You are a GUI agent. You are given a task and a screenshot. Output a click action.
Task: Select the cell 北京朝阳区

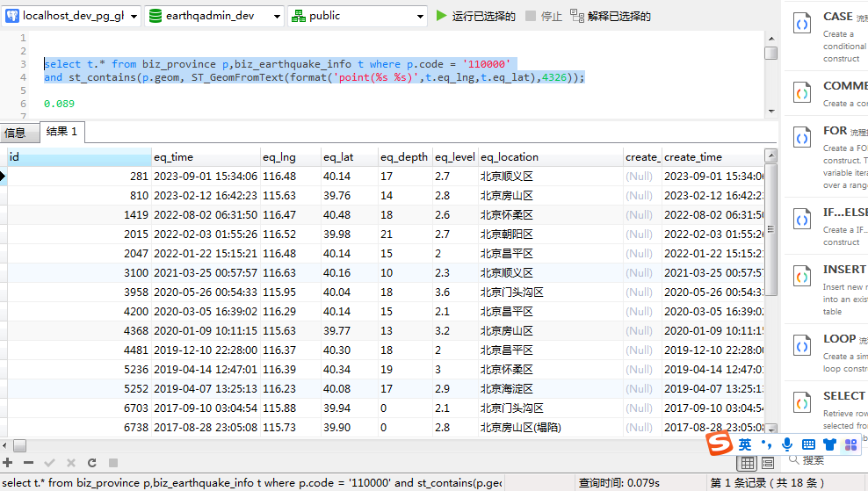(x=551, y=235)
